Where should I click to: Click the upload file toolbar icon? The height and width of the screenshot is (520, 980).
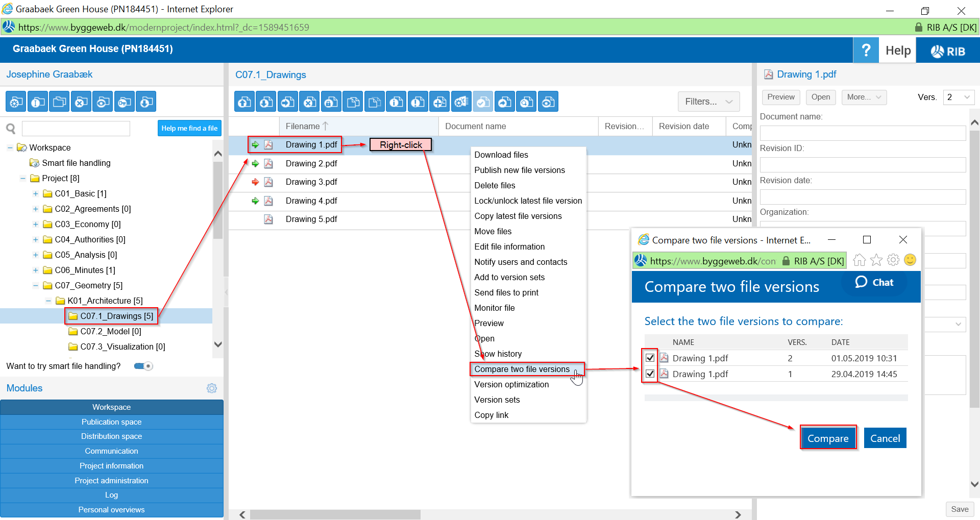[x=244, y=102]
